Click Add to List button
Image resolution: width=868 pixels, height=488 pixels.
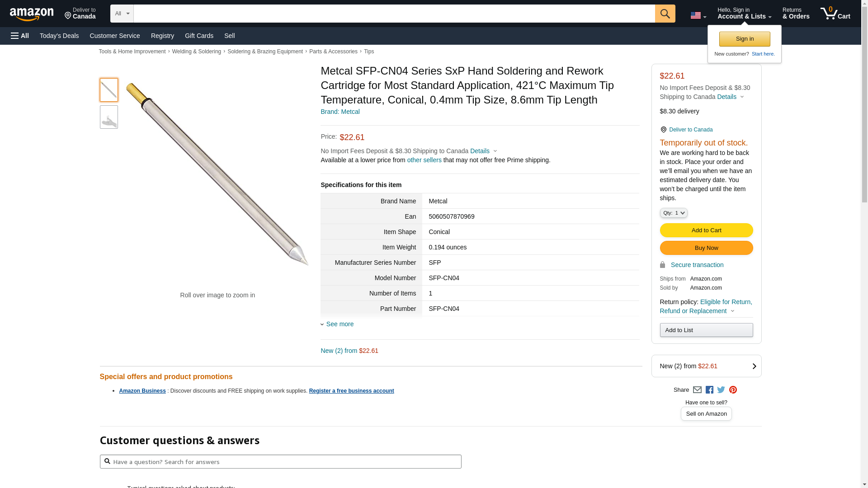[706, 330]
